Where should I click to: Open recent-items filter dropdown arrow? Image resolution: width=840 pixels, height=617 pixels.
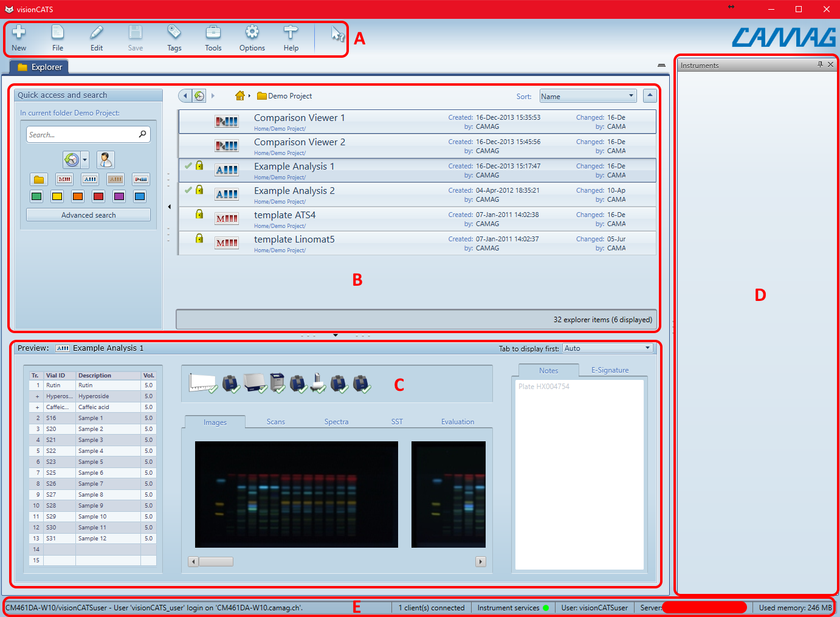[84, 160]
